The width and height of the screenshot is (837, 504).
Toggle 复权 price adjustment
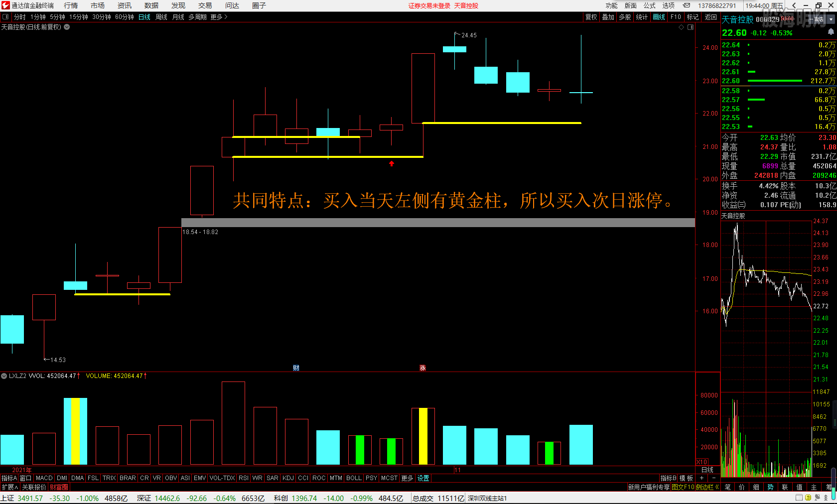[x=591, y=17]
